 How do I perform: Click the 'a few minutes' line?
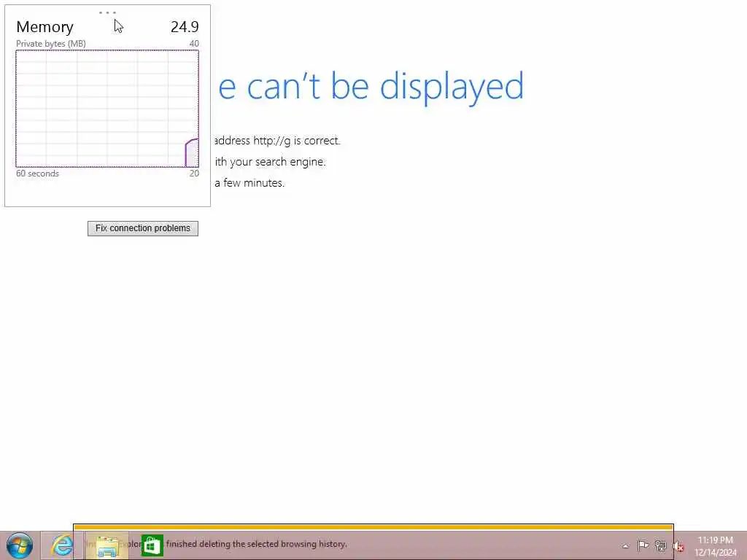249,183
